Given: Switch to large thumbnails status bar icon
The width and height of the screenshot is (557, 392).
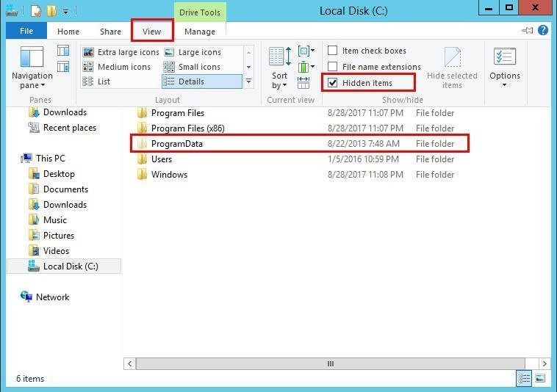Looking at the screenshot, I should pyautogui.click(x=540, y=378).
